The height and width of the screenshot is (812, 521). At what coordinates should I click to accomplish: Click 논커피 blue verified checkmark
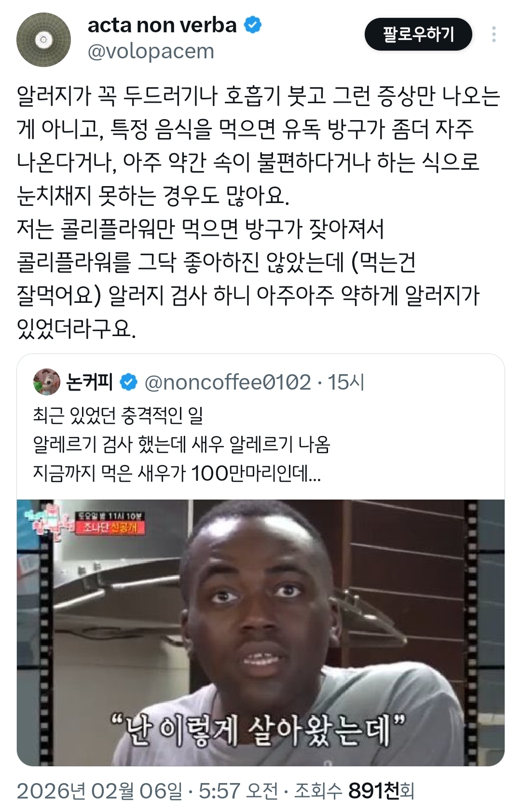(128, 382)
